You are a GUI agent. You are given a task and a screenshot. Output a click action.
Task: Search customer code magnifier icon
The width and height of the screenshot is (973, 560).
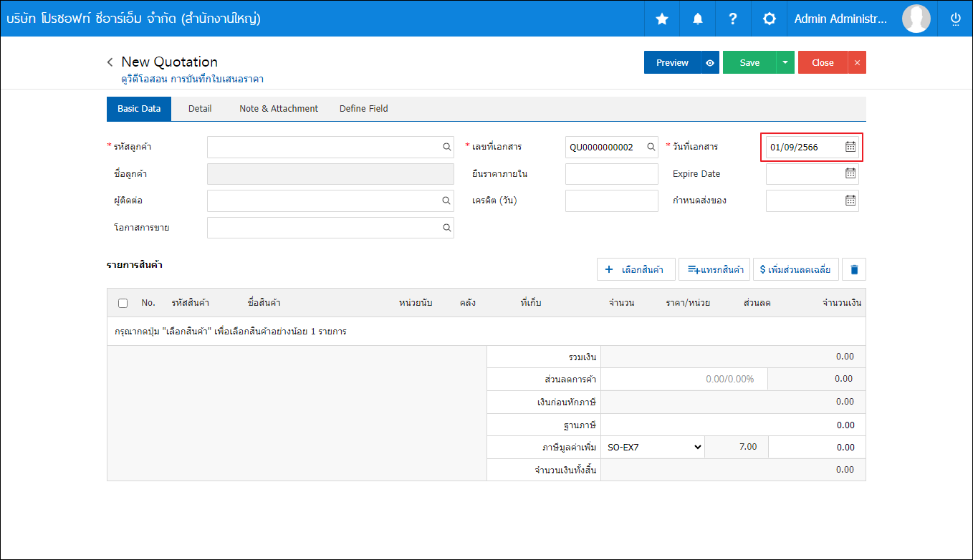coord(446,147)
